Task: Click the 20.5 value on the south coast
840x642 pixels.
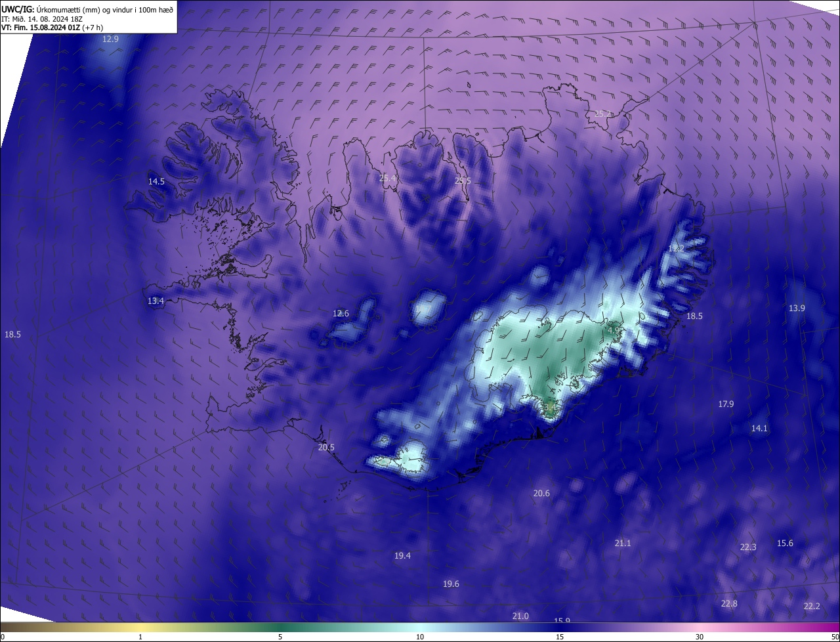Action: pyautogui.click(x=326, y=447)
